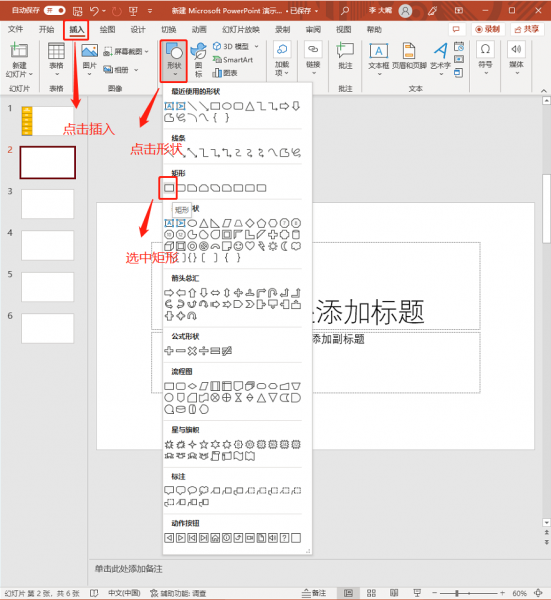Screen dimensions: 551x600
Task: Select the five-point star shape
Action: pyautogui.click(x=204, y=444)
